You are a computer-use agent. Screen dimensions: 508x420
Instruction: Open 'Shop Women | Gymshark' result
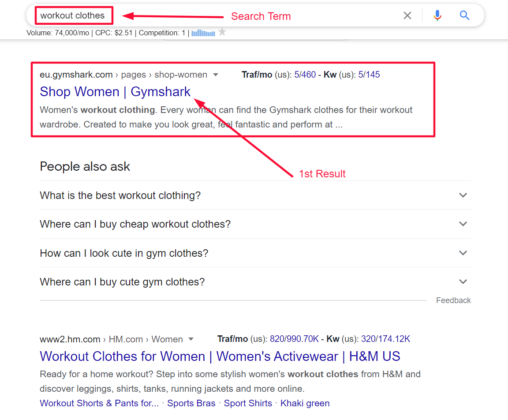click(115, 92)
